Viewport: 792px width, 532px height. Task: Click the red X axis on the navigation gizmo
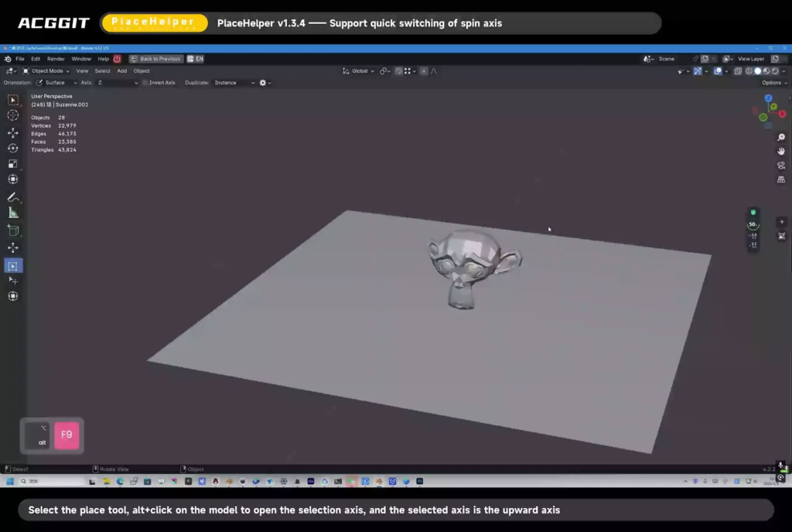click(x=782, y=114)
